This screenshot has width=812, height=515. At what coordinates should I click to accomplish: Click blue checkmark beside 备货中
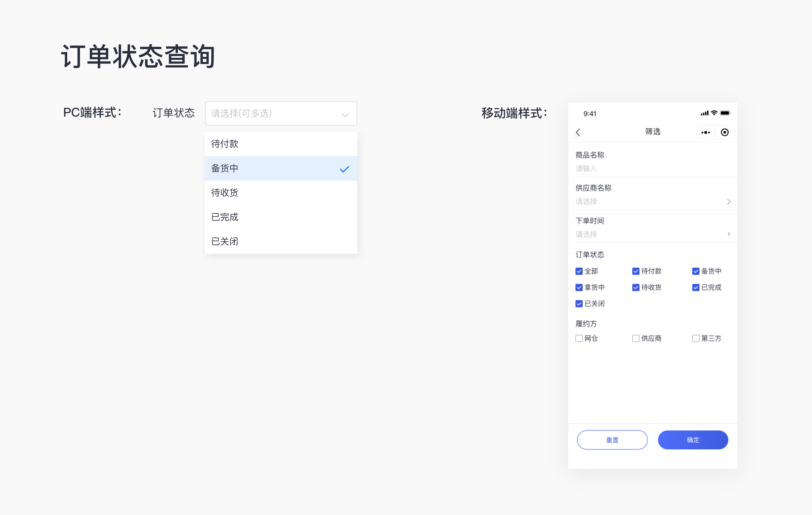pyautogui.click(x=344, y=169)
